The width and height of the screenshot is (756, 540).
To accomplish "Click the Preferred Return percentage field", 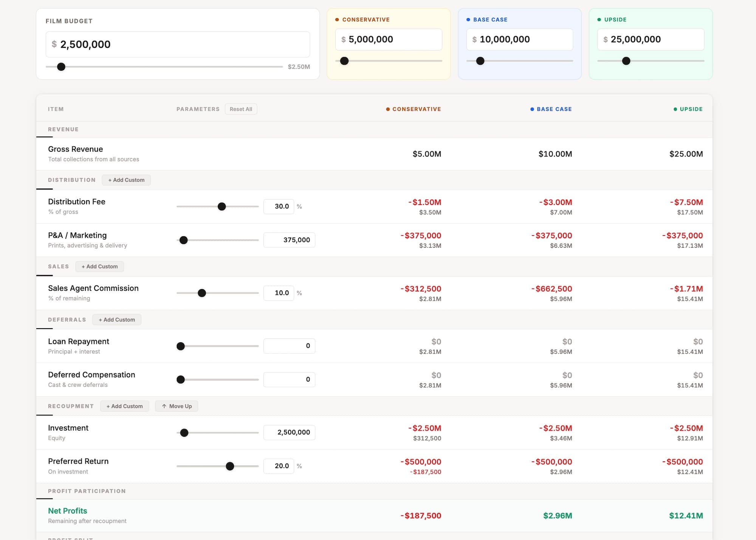I will [x=279, y=466].
